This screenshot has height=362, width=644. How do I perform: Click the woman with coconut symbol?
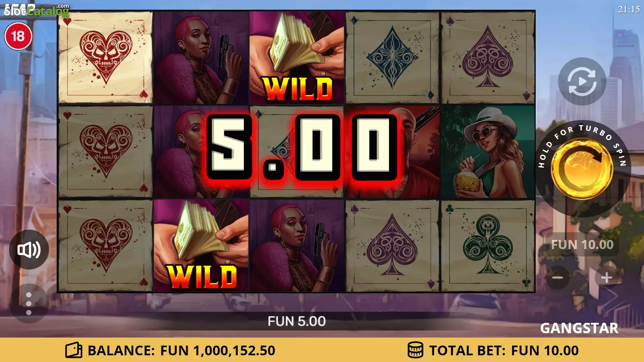pos(488,152)
